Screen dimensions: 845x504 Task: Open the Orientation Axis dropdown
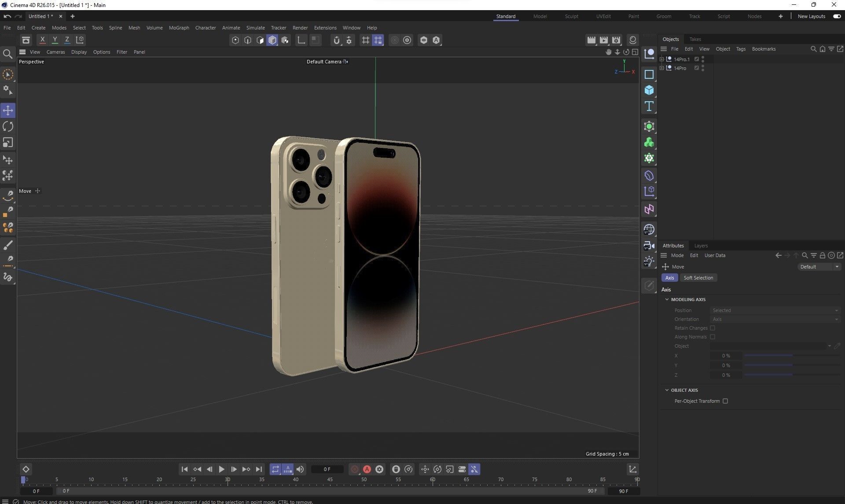775,319
